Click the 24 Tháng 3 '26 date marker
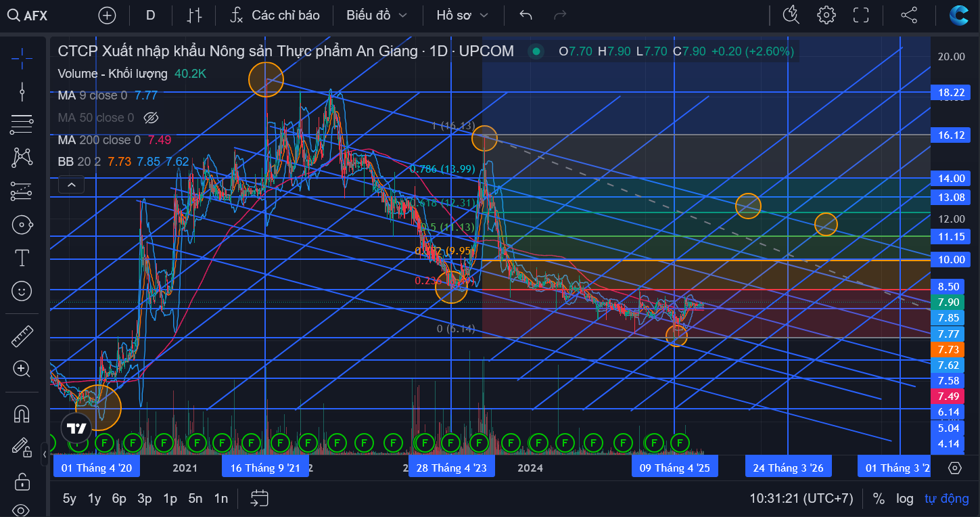The height and width of the screenshot is (517, 980). [788, 468]
